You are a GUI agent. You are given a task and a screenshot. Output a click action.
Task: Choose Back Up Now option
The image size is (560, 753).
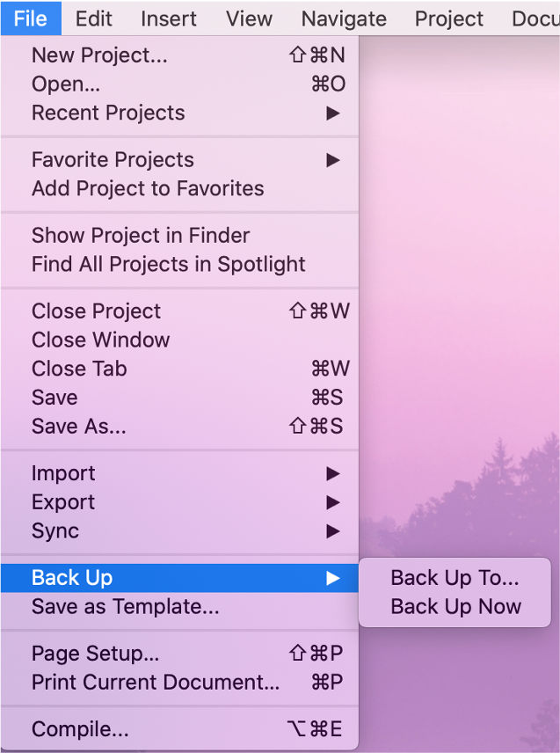(455, 606)
